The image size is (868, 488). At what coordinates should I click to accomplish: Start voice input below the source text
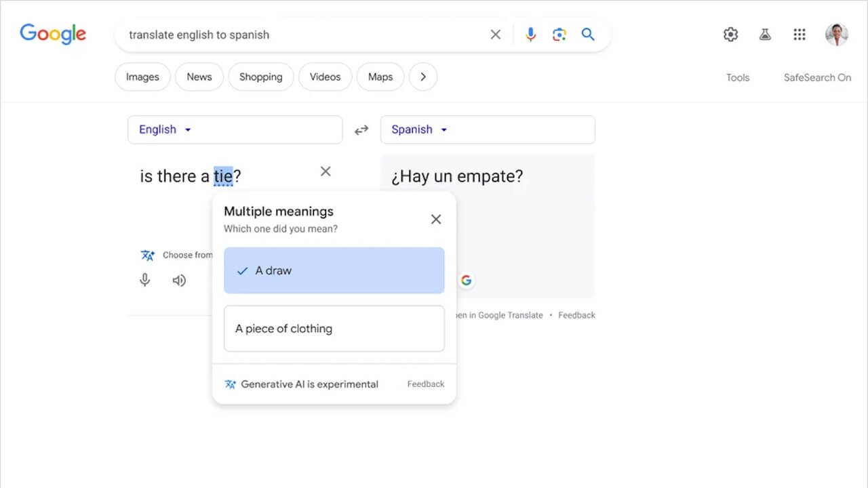tap(144, 280)
